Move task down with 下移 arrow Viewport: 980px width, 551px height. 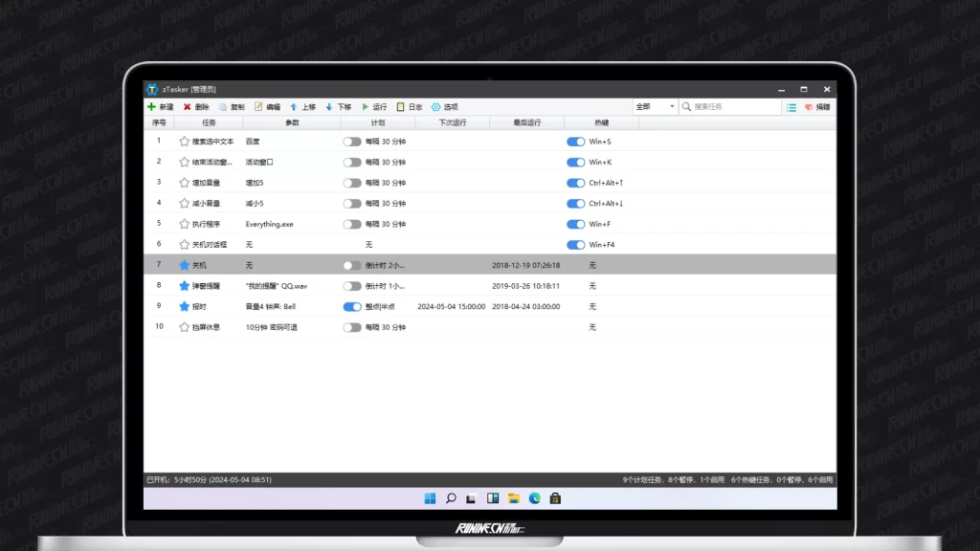[x=329, y=107]
